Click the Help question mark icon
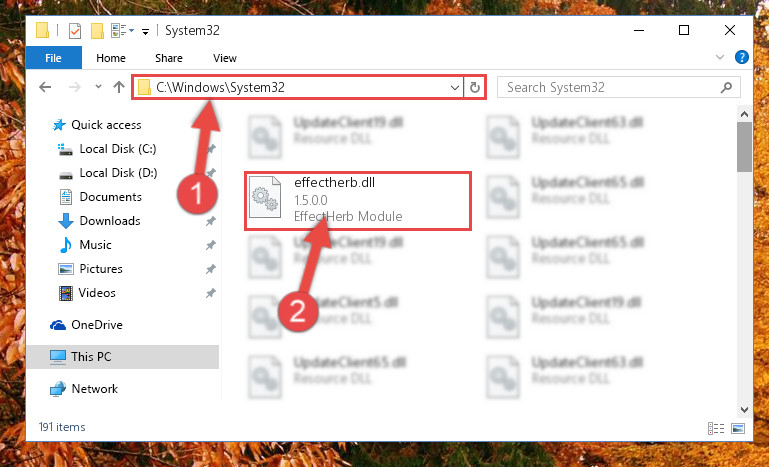Image resolution: width=769 pixels, height=467 pixels. [742, 57]
